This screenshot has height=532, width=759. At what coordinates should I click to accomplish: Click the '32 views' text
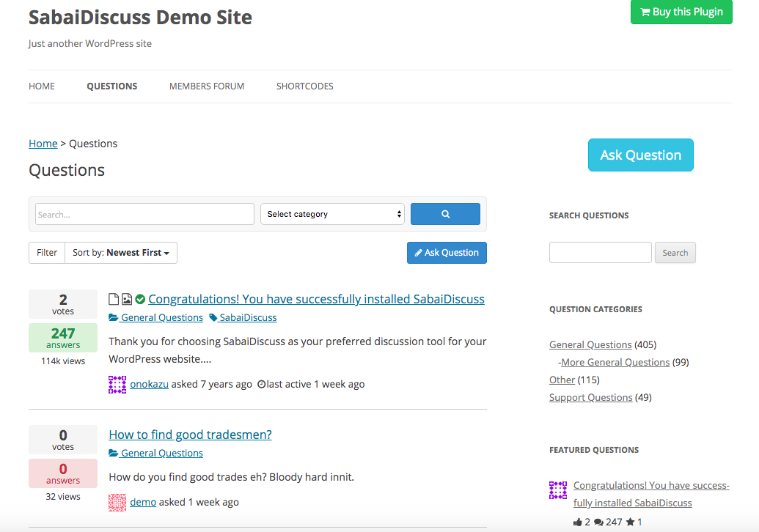(x=63, y=497)
